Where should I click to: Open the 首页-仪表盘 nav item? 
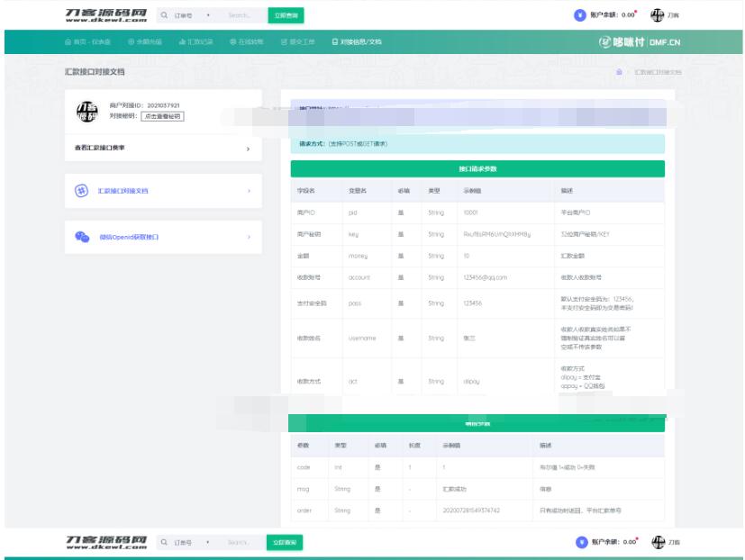(x=88, y=41)
